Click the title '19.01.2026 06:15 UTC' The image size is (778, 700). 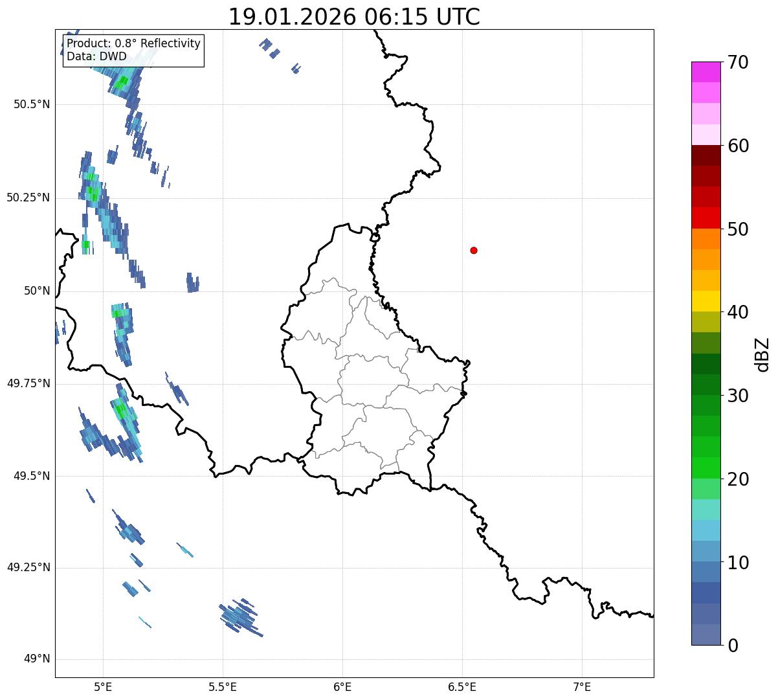[354, 17]
